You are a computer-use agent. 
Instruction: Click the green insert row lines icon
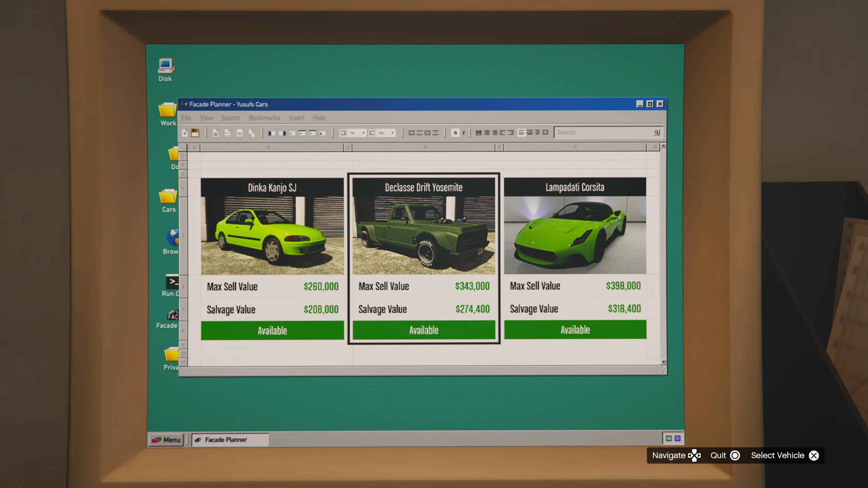click(420, 133)
